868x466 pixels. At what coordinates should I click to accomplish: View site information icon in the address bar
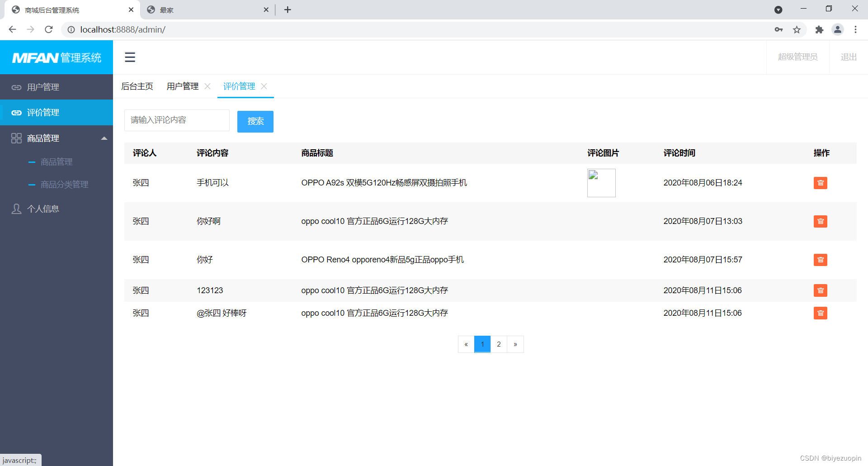71,29
